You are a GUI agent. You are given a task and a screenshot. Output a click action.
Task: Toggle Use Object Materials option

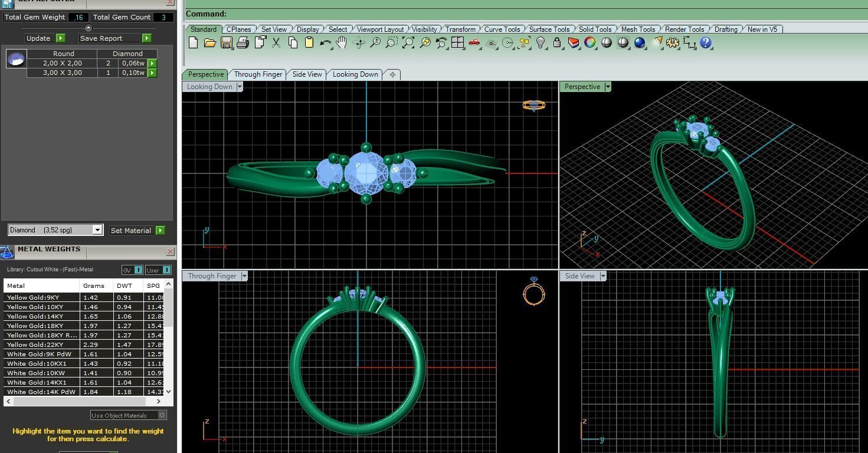click(x=162, y=415)
